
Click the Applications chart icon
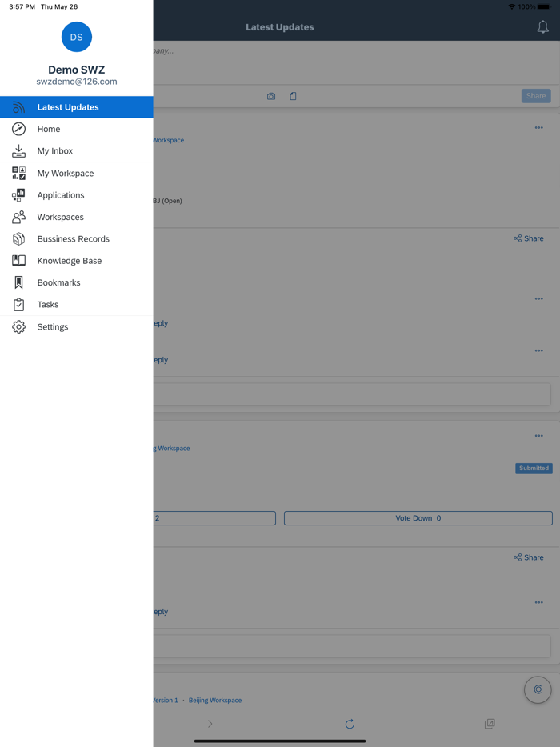coord(18,195)
